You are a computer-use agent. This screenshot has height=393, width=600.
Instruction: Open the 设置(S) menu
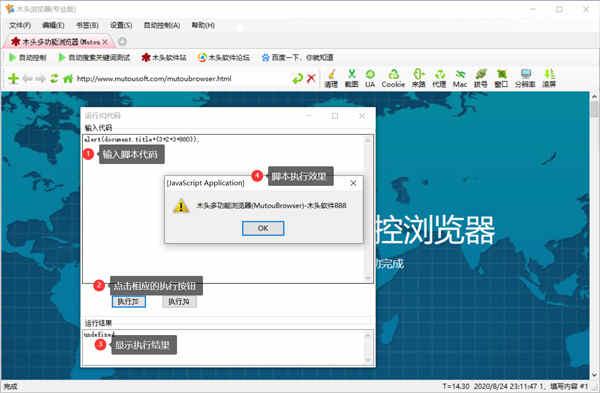coord(121,25)
